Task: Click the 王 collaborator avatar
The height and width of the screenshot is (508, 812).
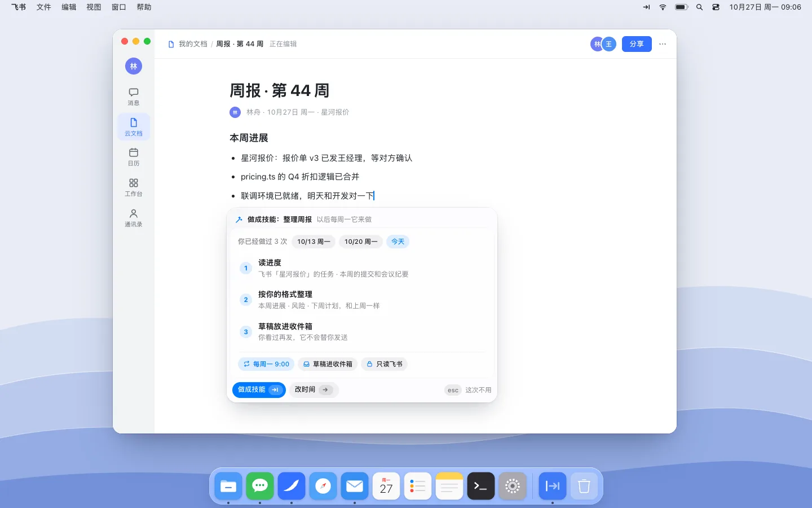Action: (609, 44)
